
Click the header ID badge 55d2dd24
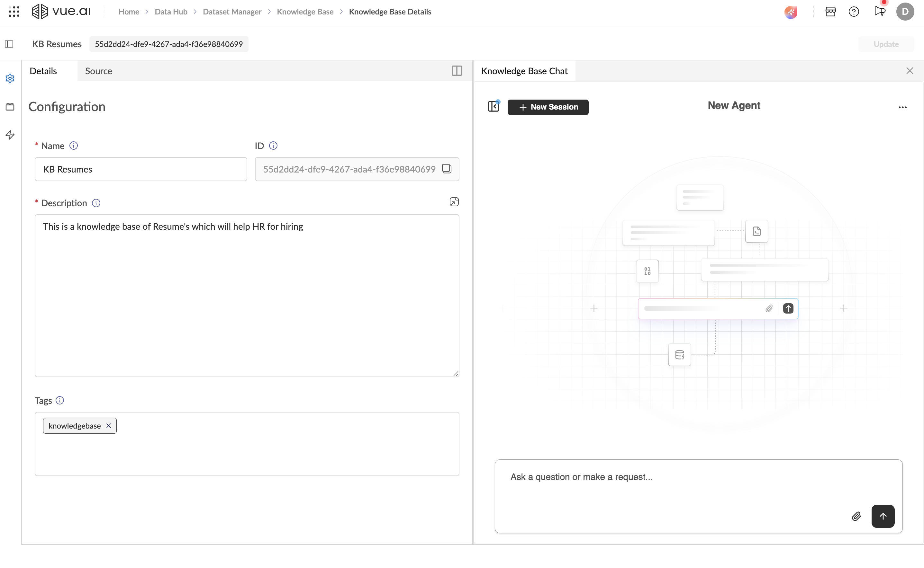pos(169,44)
